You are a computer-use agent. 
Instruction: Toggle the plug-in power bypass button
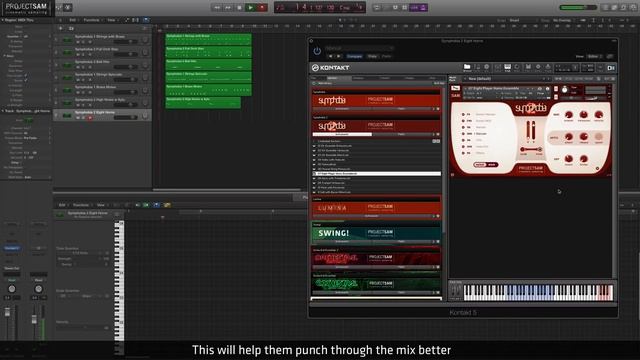[x=317, y=51]
